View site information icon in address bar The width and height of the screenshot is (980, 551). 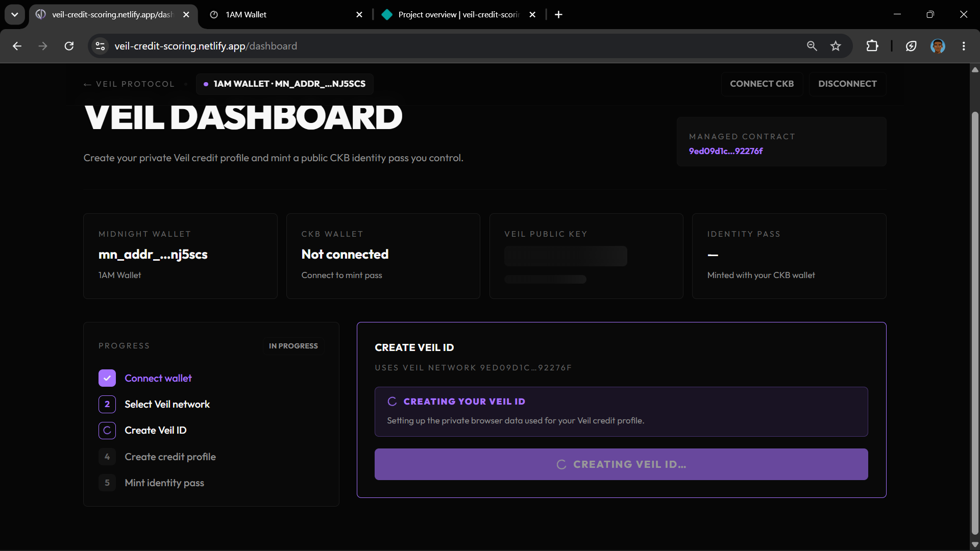(x=100, y=46)
